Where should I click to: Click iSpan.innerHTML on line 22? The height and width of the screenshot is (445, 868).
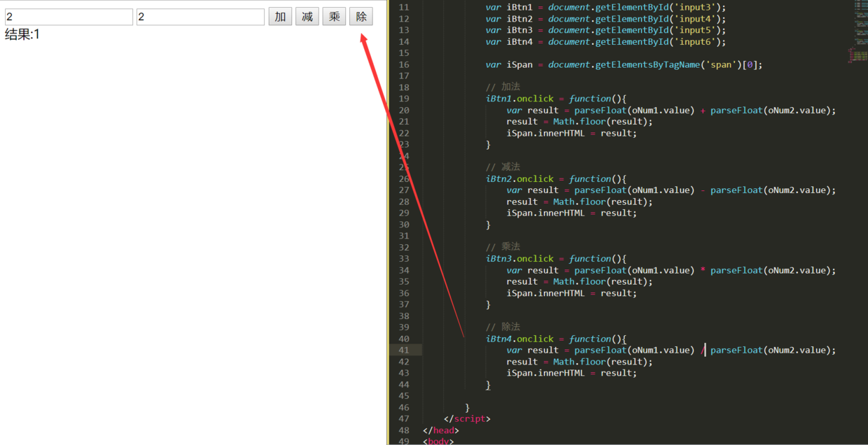click(545, 133)
